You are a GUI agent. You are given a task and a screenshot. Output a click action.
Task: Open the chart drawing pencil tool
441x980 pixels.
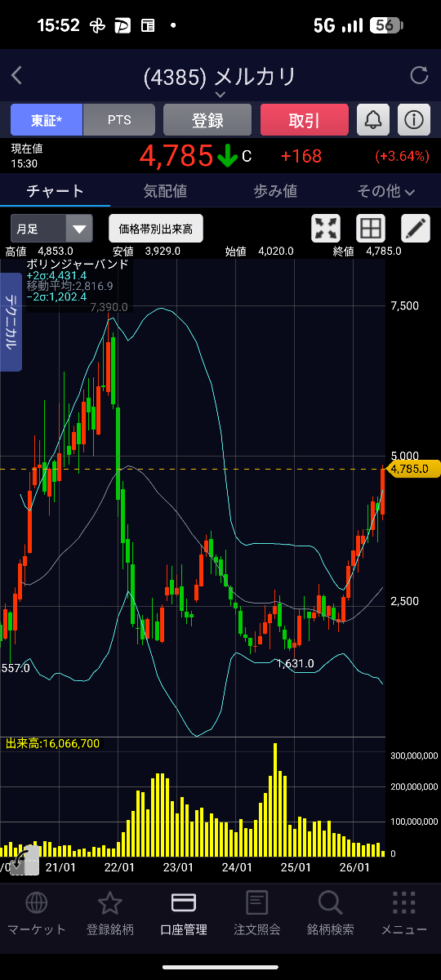tap(415, 229)
